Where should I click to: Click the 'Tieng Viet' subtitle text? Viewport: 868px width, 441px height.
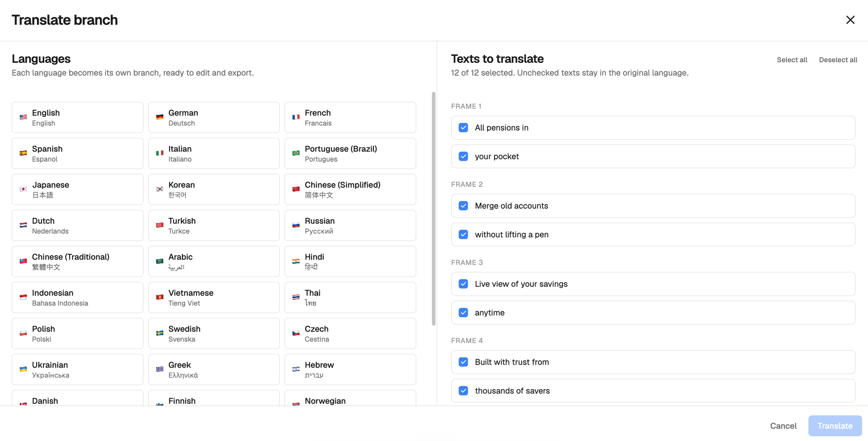click(x=184, y=303)
